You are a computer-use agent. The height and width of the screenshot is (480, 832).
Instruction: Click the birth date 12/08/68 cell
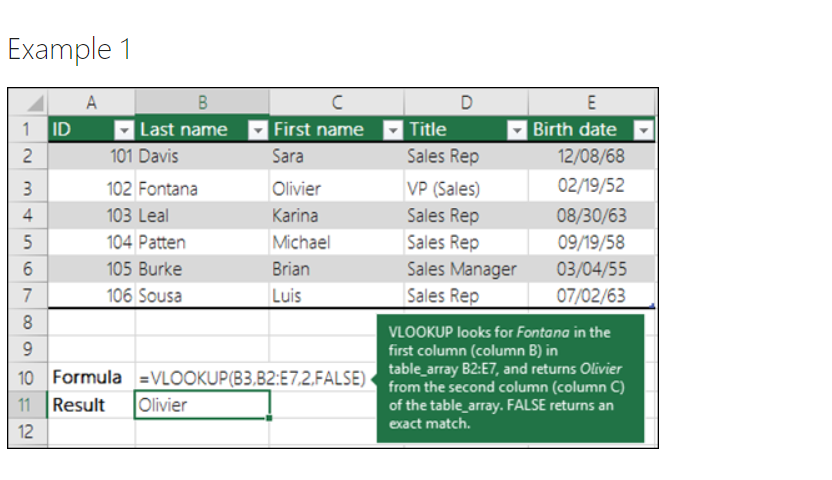tap(592, 157)
